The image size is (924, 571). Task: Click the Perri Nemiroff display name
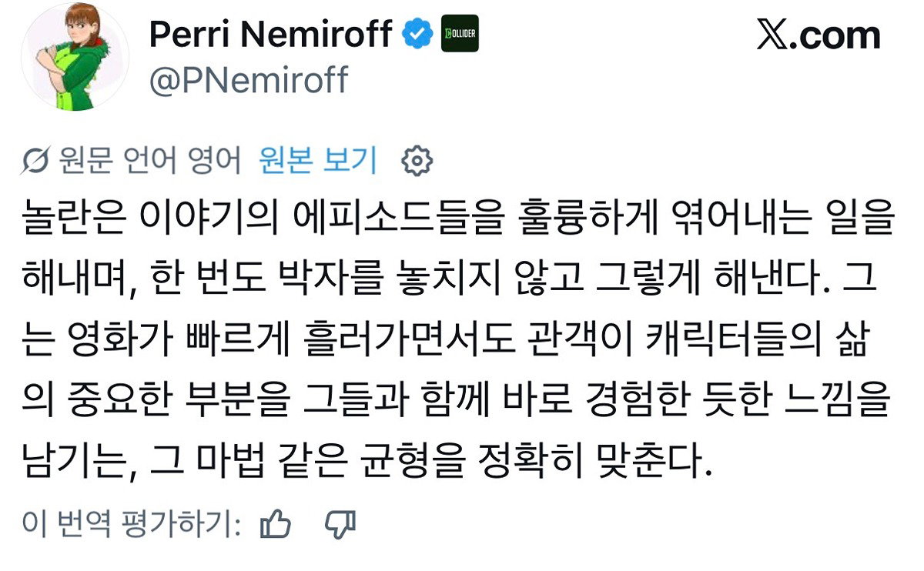point(270,35)
